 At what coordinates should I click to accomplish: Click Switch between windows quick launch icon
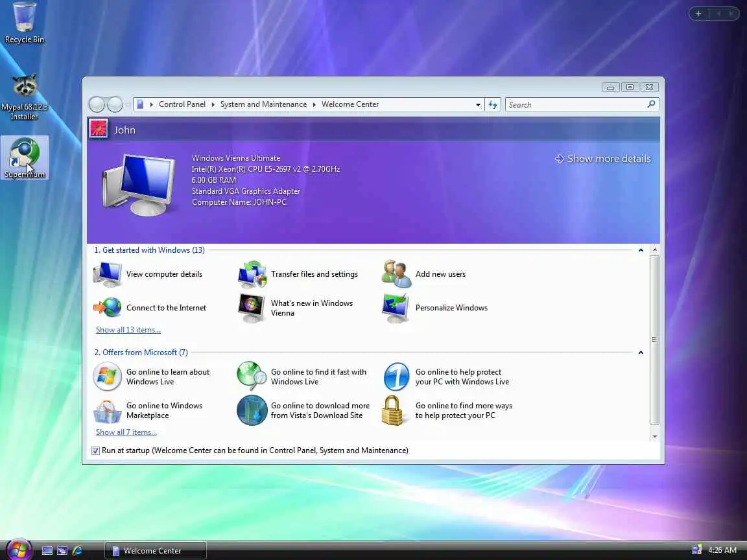(62, 550)
